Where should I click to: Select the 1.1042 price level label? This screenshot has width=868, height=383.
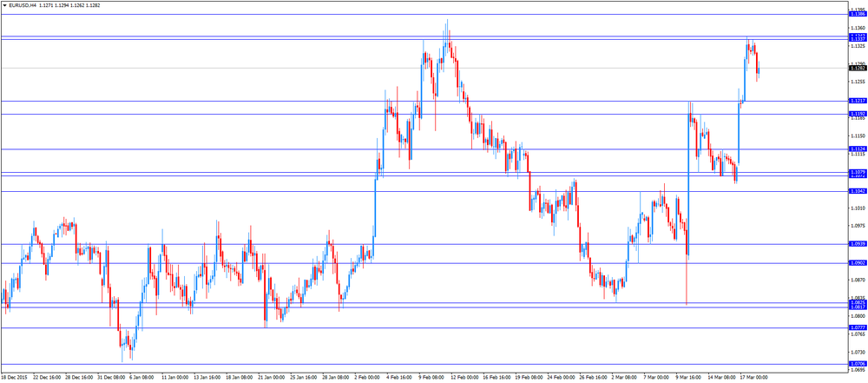pyautogui.click(x=858, y=191)
